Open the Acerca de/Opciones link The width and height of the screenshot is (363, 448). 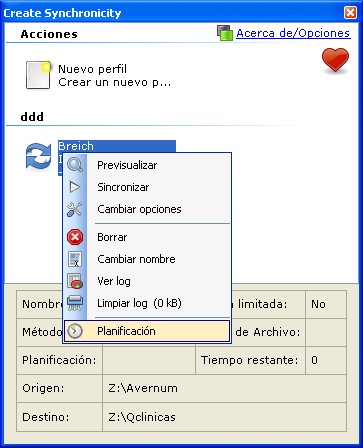[x=293, y=33]
